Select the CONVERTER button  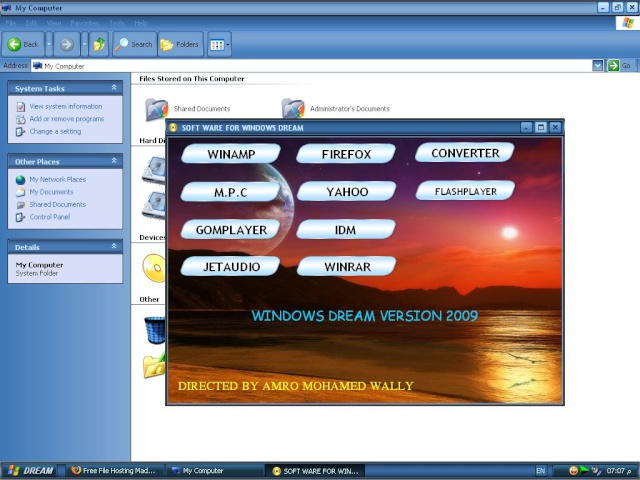click(465, 153)
